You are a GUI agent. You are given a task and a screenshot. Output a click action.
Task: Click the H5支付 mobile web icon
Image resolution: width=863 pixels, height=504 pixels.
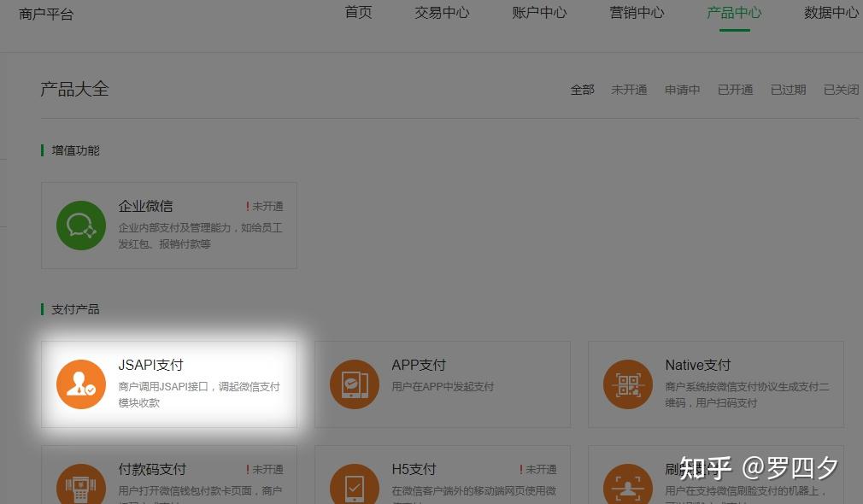pos(355,487)
